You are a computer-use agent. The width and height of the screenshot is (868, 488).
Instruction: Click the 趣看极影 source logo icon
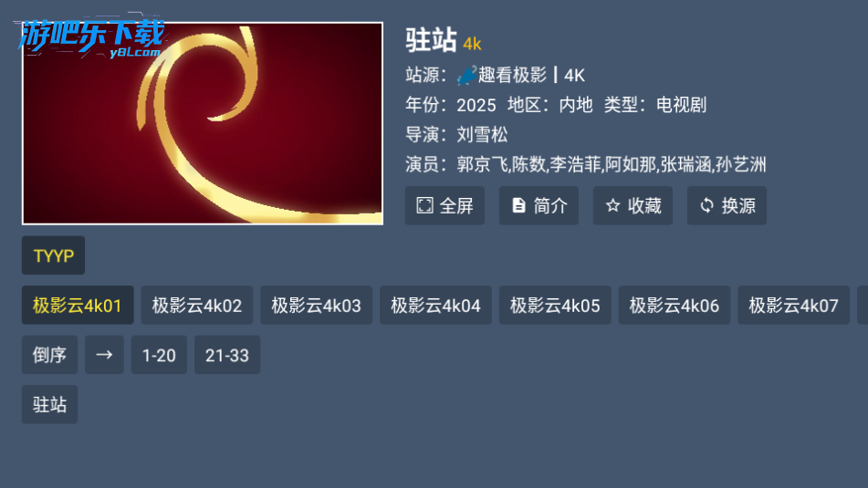tap(466, 75)
